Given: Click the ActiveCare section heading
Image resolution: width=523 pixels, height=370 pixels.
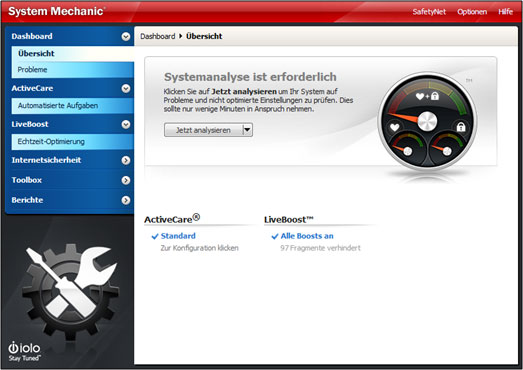Looking at the screenshot, I should click(x=172, y=219).
